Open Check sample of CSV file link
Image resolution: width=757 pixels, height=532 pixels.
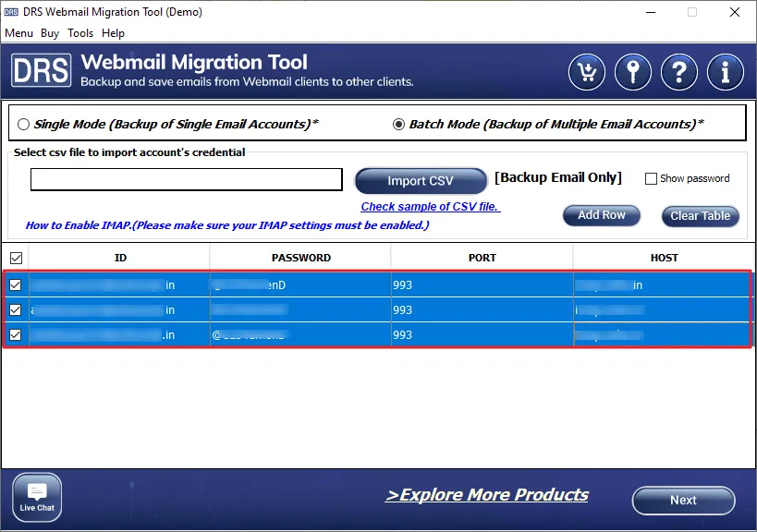coord(430,207)
